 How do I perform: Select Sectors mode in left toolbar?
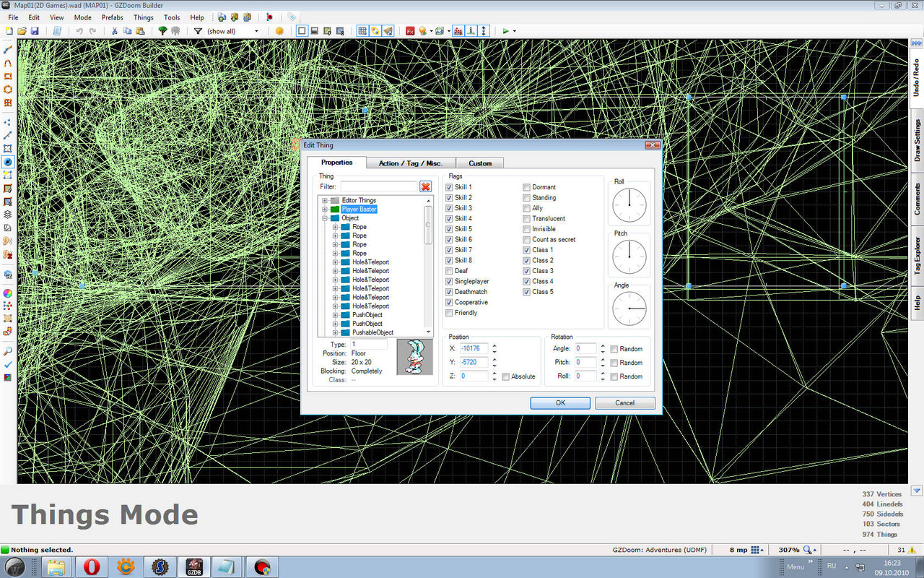pos(8,148)
